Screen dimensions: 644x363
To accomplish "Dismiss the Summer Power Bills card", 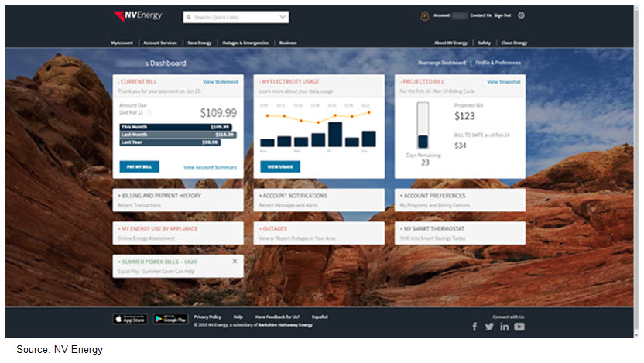I will (235, 261).
